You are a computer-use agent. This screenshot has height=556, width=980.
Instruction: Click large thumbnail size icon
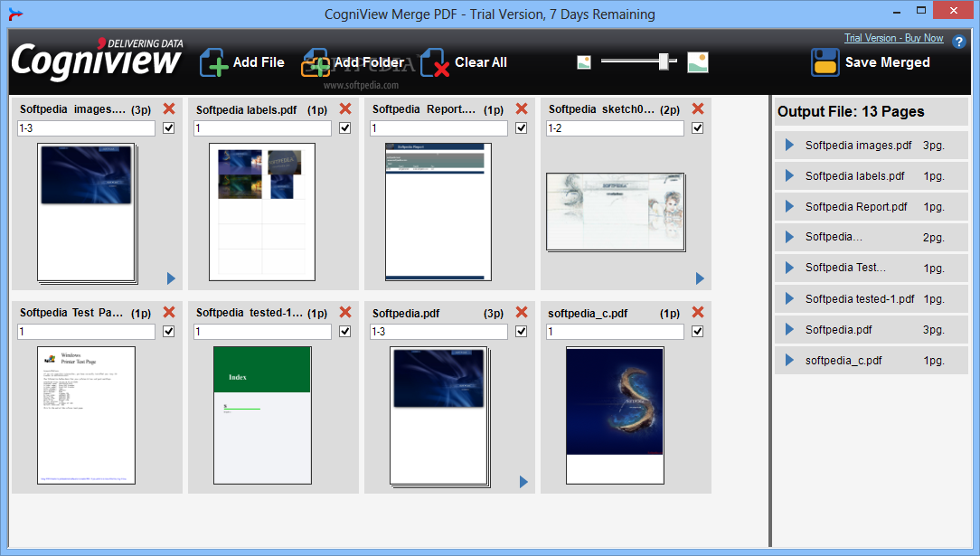coord(698,61)
